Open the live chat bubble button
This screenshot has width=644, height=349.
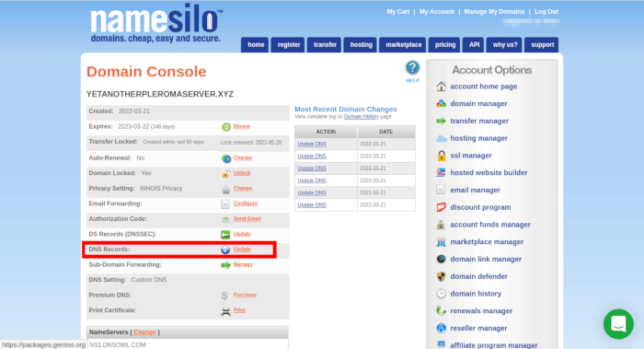click(x=618, y=324)
